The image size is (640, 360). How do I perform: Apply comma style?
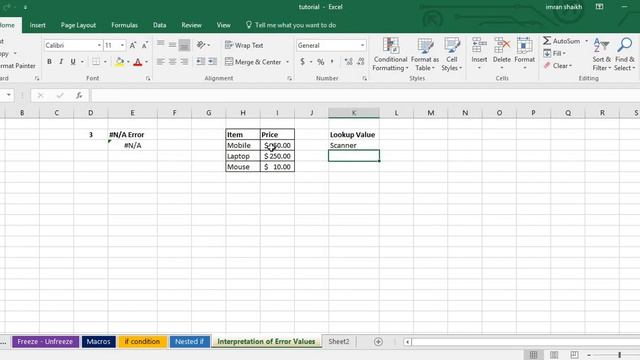[332, 62]
